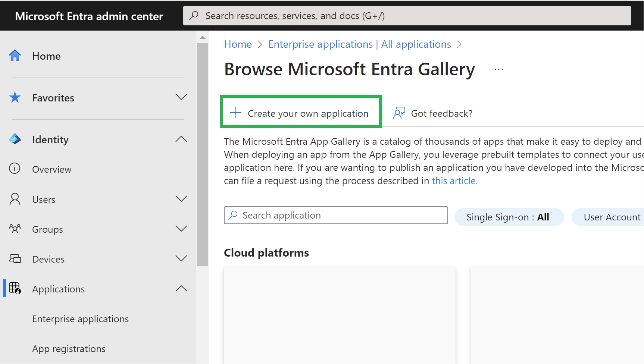Viewport: 644px width, 364px height.
Task: Click the Identity diamond icon
Action: pos(15,139)
